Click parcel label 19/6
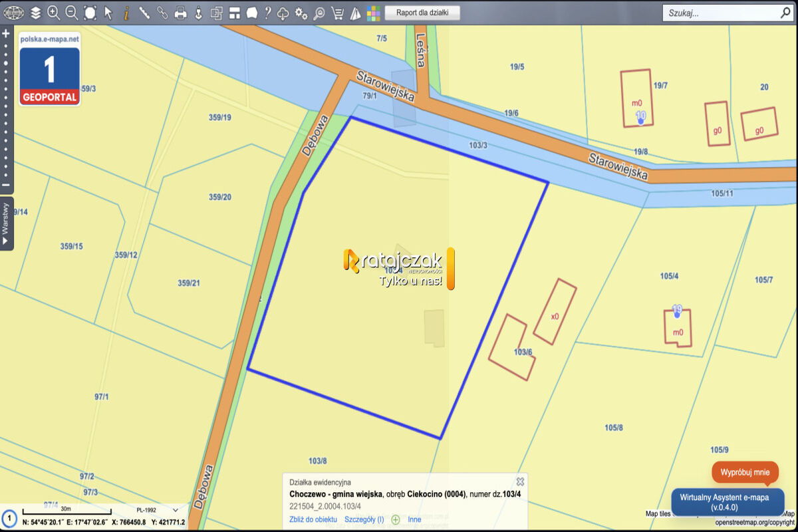Image resolution: width=798 pixels, height=532 pixels. click(511, 114)
